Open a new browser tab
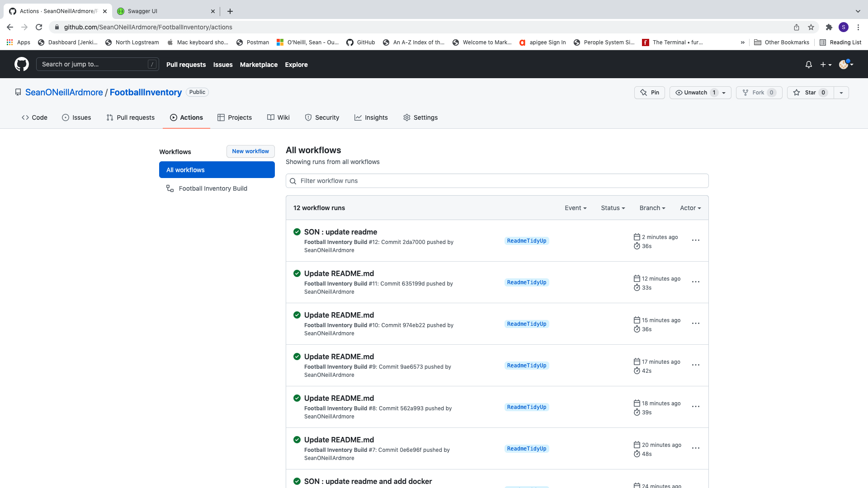Screen dimensions: 868x488 coord(230,11)
